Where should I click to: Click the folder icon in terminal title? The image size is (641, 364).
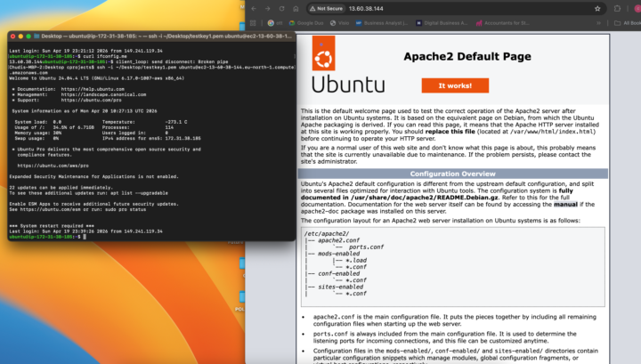click(37, 36)
